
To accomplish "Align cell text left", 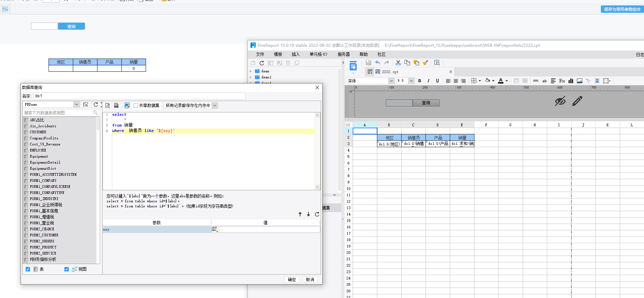I will pos(448,81).
